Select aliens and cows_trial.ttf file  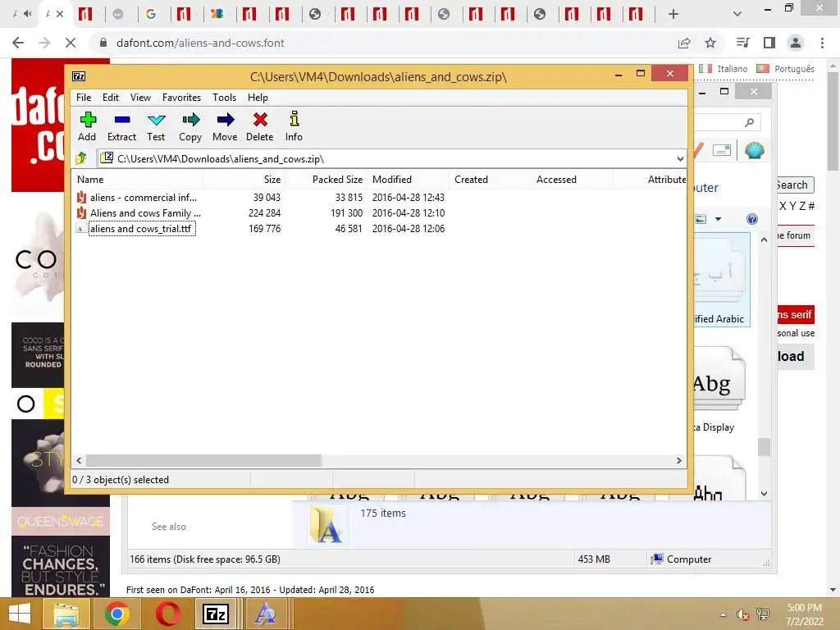pos(135,229)
